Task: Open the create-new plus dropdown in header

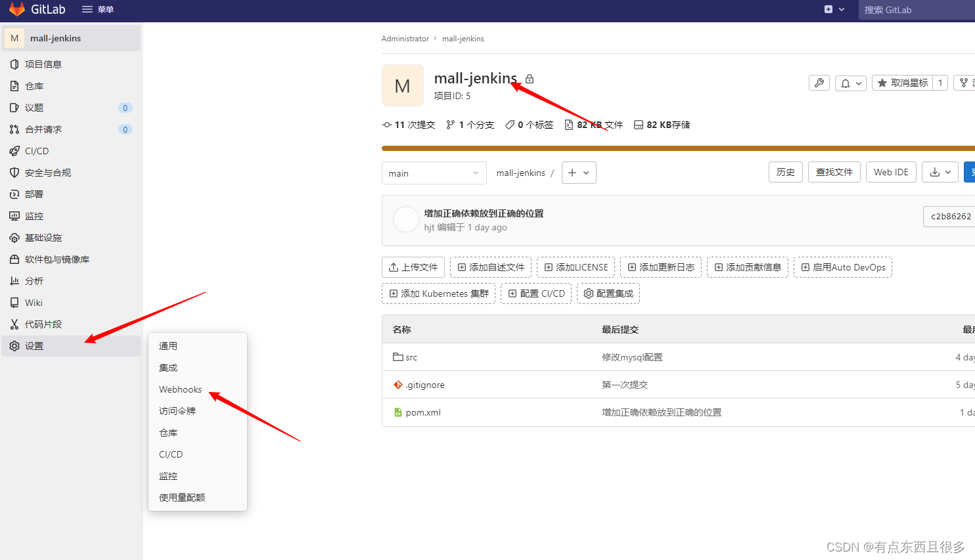Action: coord(834,9)
